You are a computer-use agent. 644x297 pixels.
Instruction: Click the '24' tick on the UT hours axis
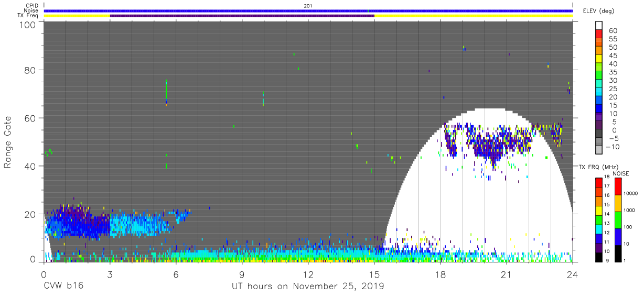click(x=573, y=273)
